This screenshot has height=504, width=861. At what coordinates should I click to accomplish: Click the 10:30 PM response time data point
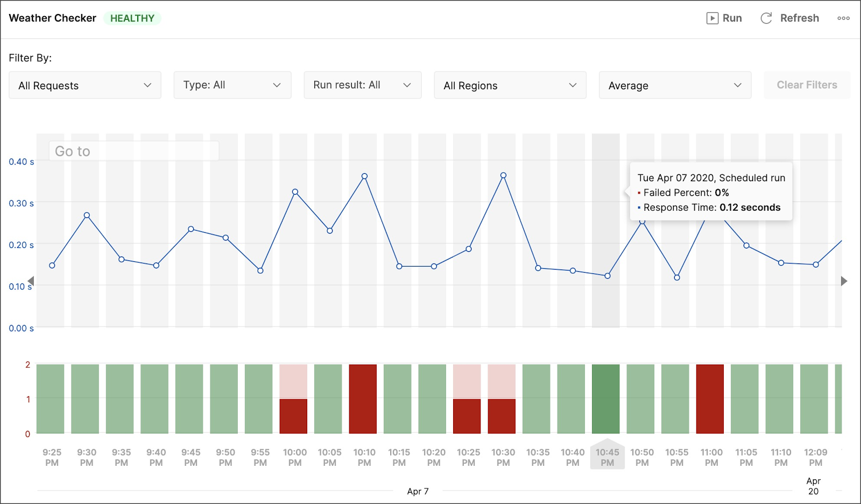pyautogui.click(x=503, y=175)
